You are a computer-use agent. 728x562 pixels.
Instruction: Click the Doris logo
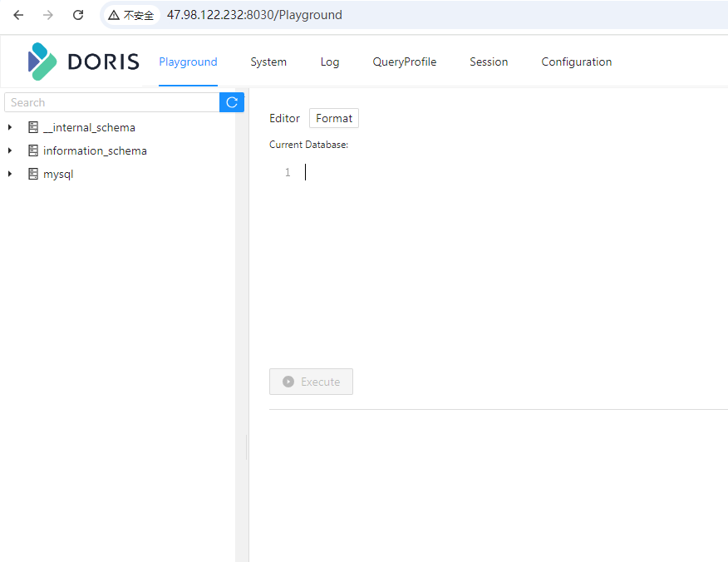[x=84, y=62]
